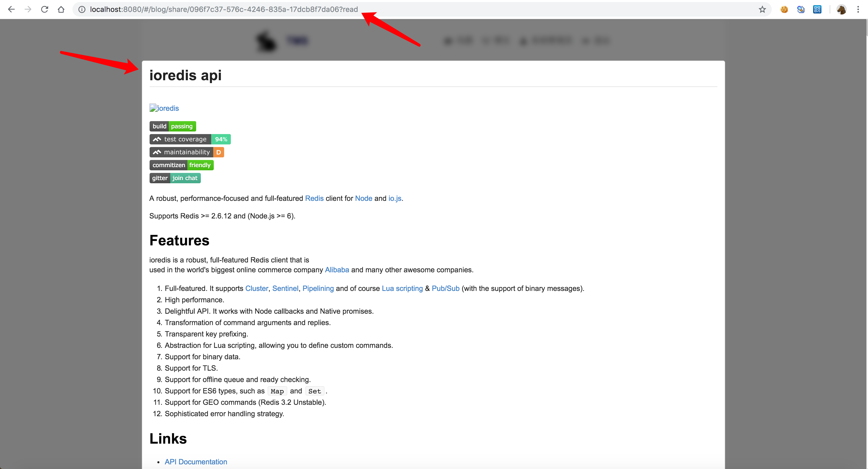Open the cookie extension icon
Screen dimensions: 868x469
click(784, 9)
